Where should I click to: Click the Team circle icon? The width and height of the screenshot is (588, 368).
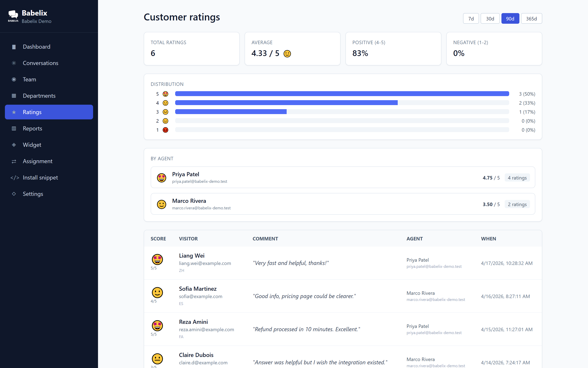14,79
